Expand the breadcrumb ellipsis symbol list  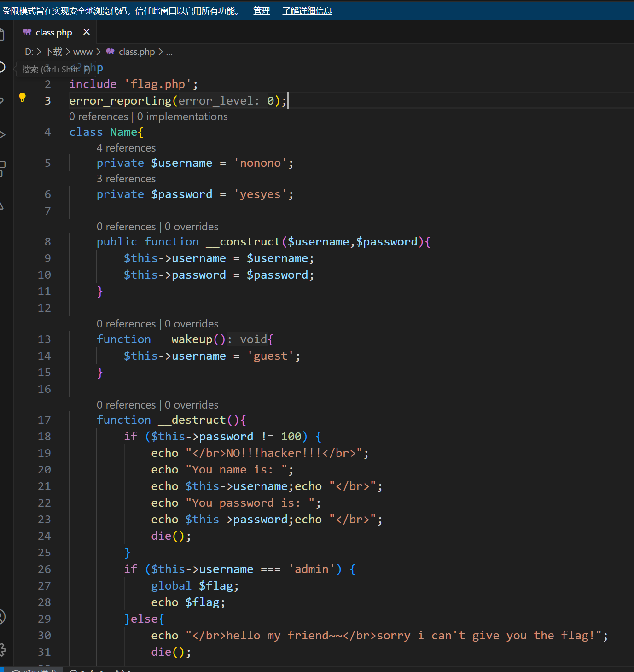tap(169, 52)
